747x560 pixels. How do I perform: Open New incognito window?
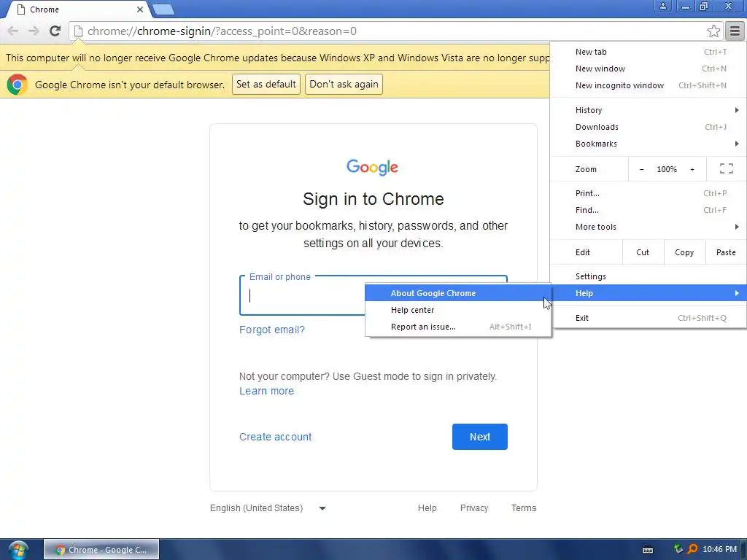tap(648, 85)
